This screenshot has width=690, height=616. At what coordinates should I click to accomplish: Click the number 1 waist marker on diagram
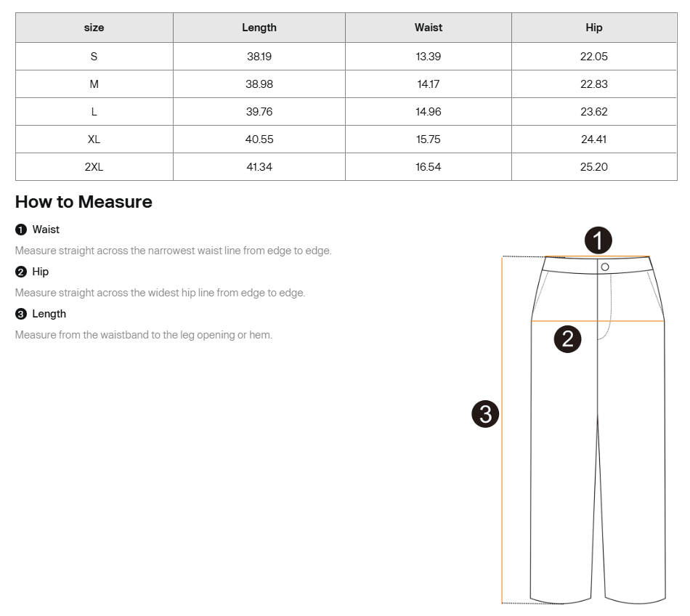598,240
